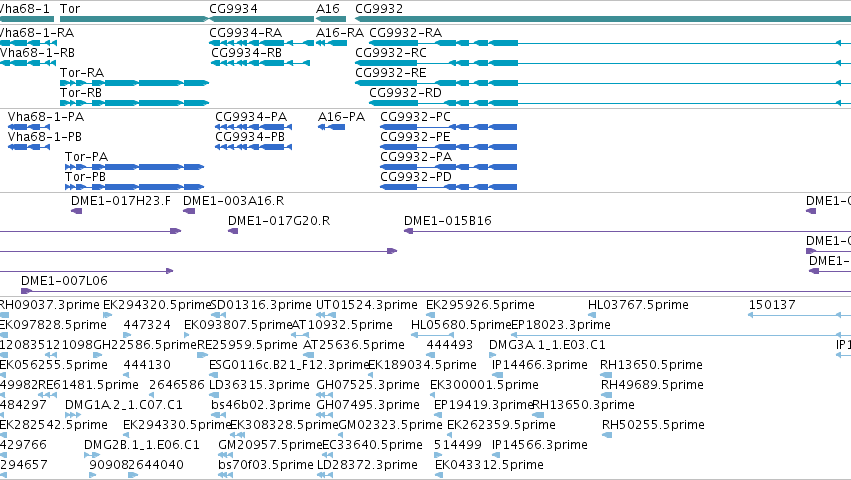
Task: Select the EK295926.5prime EST label
Action: [480, 305]
